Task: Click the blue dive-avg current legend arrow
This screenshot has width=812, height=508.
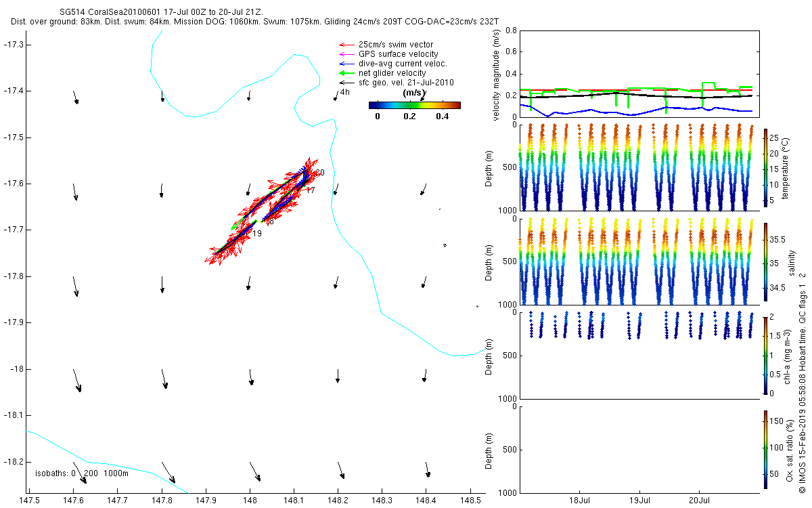Action: (x=346, y=64)
